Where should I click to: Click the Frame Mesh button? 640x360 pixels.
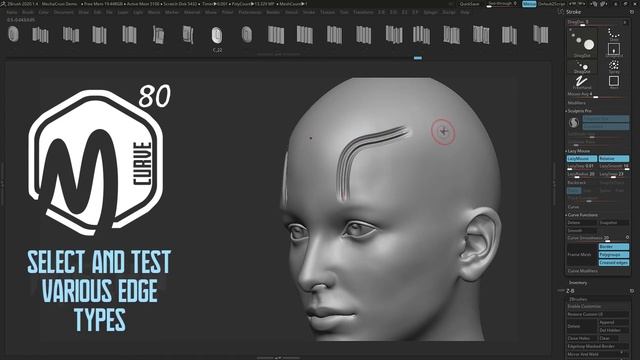(582, 255)
